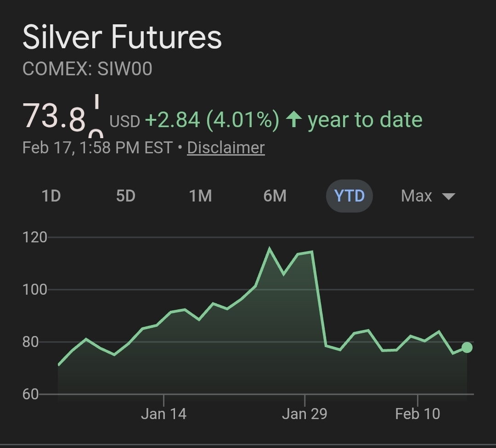The width and height of the screenshot is (496, 448).
Task: Show the 1M chart view
Action: [x=200, y=196]
